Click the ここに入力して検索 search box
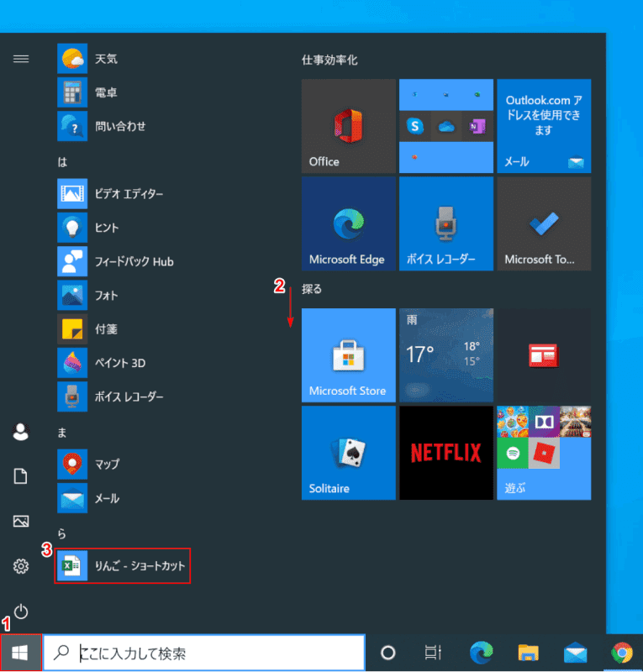 click(204, 653)
